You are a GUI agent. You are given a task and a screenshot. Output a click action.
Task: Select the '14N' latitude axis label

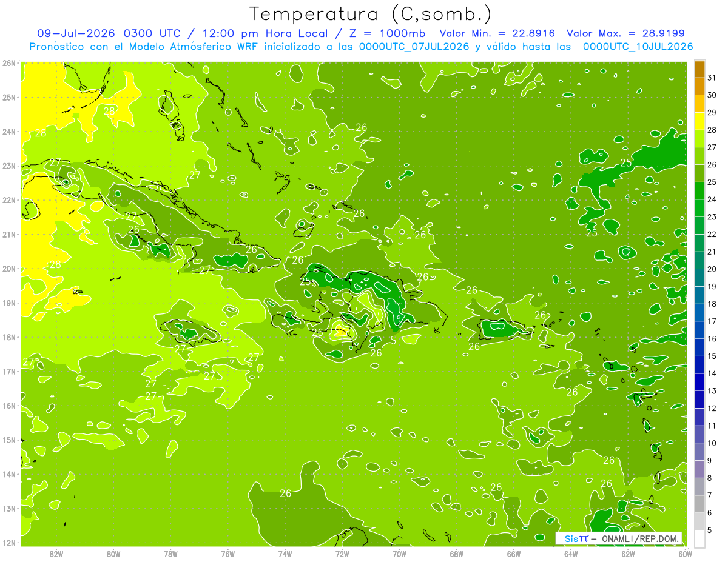(x=9, y=474)
